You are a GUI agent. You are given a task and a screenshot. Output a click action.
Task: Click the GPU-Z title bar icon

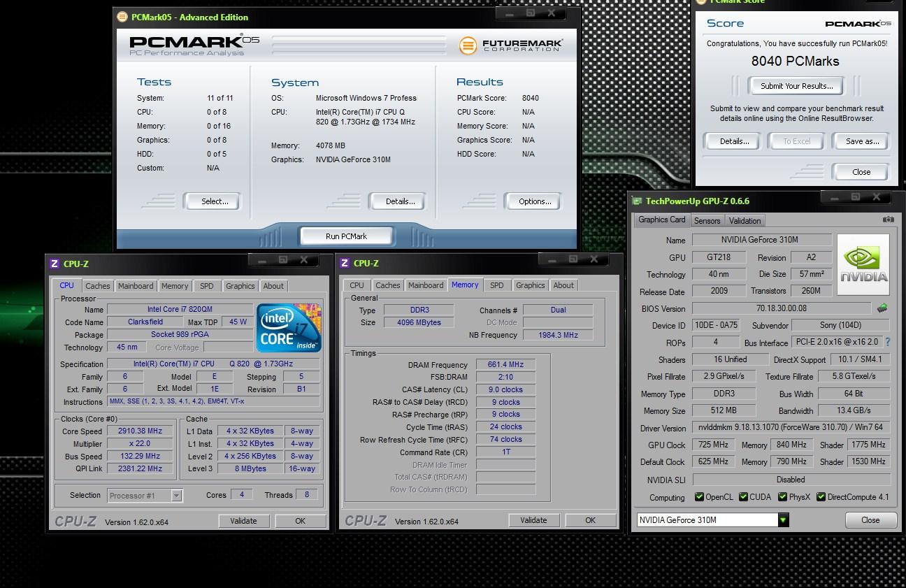click(x=637, y=201)
